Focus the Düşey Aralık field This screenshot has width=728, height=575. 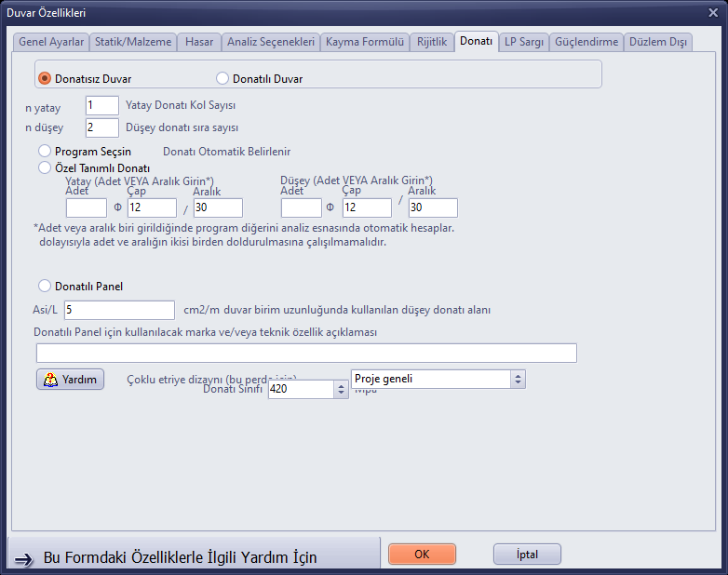(x=433, y=207)
